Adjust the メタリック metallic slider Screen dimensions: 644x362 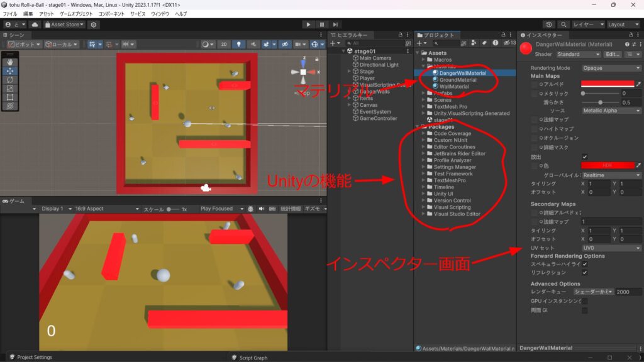point(600,93)
